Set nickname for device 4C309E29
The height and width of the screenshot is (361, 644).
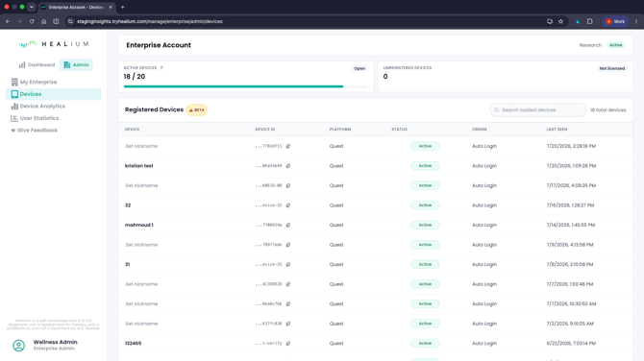click(x=141, y=284)
